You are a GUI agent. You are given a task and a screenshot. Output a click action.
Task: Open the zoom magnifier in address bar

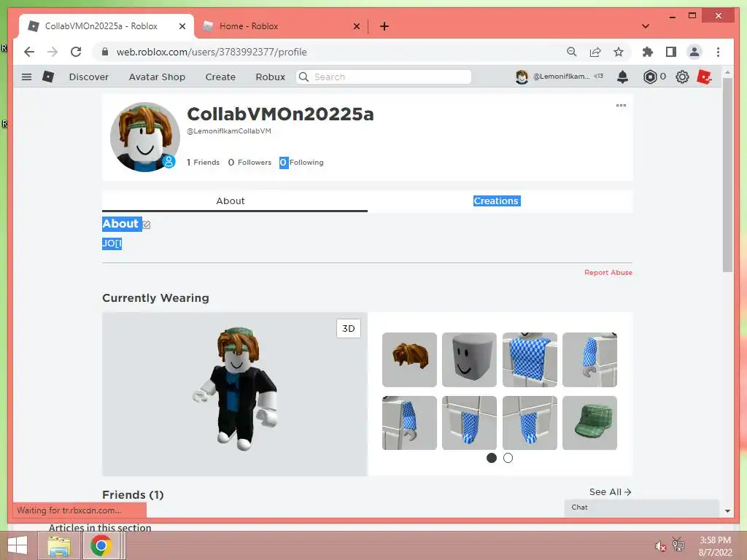[x=572, y=52]
